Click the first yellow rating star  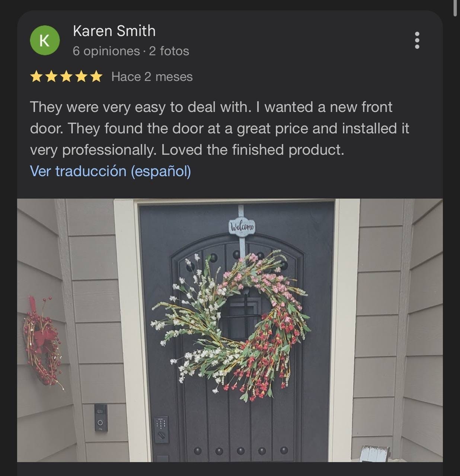point(36,77)
